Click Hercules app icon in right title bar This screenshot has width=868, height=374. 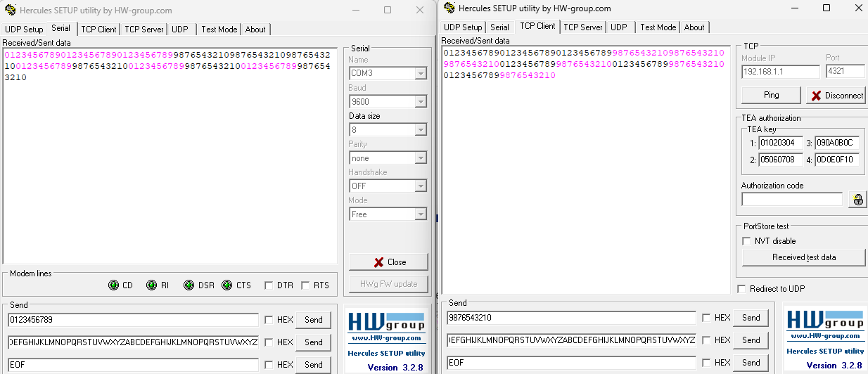click(x=447, y=8)
